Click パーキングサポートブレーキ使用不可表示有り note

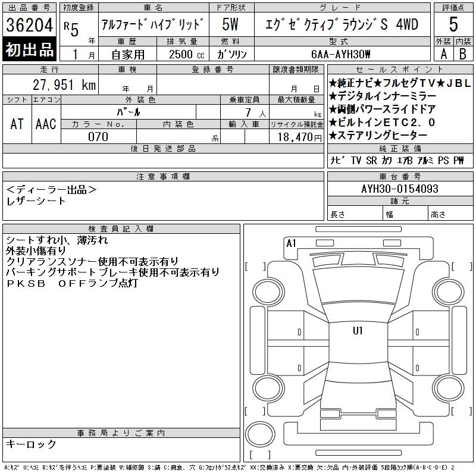click(112, 272)
